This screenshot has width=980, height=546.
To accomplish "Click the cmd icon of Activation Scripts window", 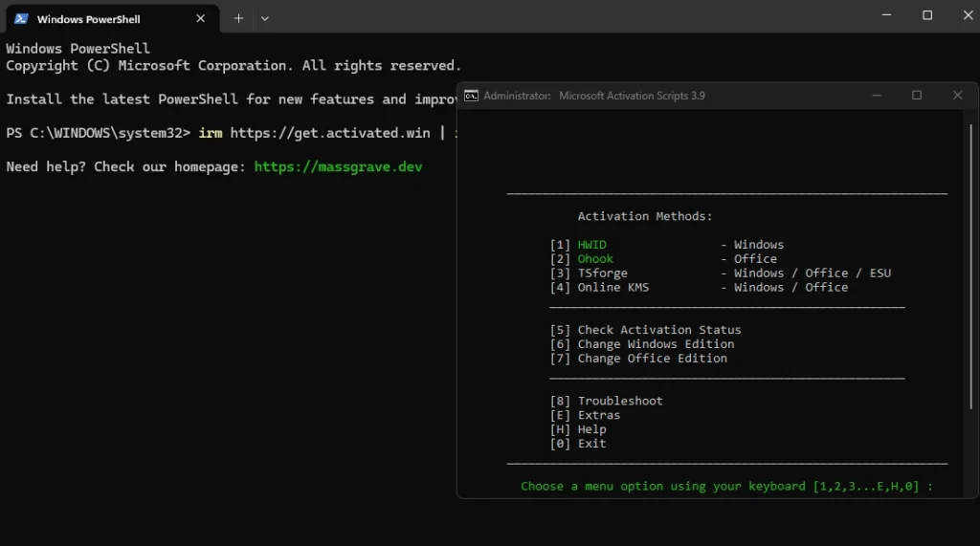I will tap(471, 96).
